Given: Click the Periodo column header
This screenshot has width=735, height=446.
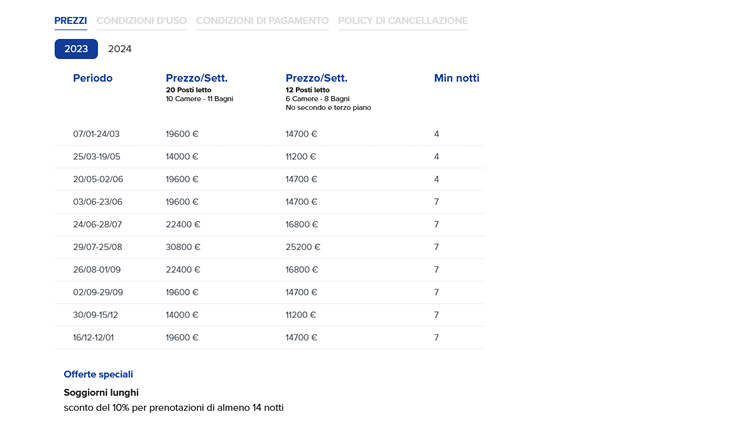Looking at the screenshot, I should coord(93,78).
